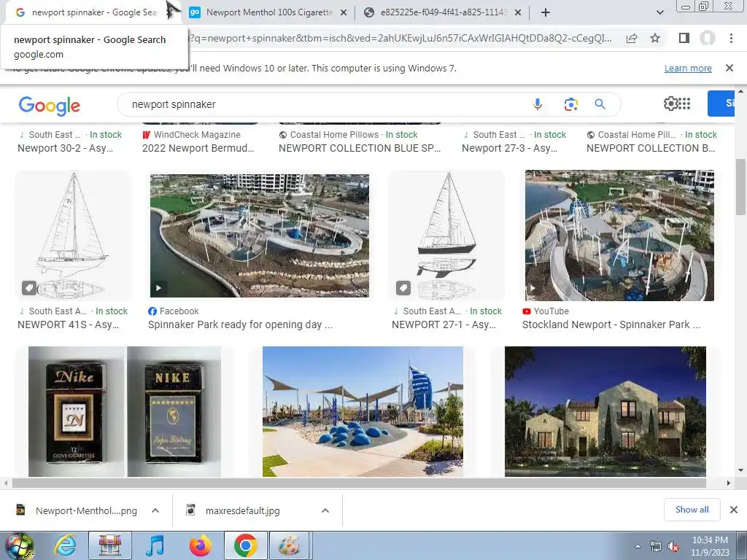Image resolution: width=747 pixels, height=560 pixels.
Task: Bookmark this tab with star icon
Action: pos(655,38)
